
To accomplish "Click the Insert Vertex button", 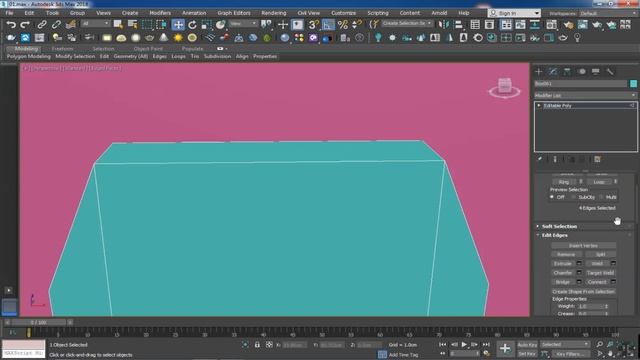I will click(x=583, y=246).
